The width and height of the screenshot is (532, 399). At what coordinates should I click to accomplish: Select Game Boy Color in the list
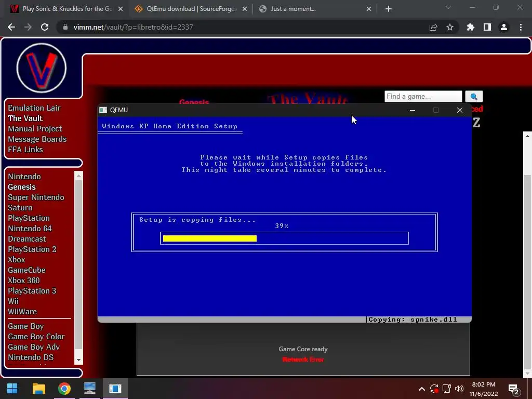[x=36, y=337]
